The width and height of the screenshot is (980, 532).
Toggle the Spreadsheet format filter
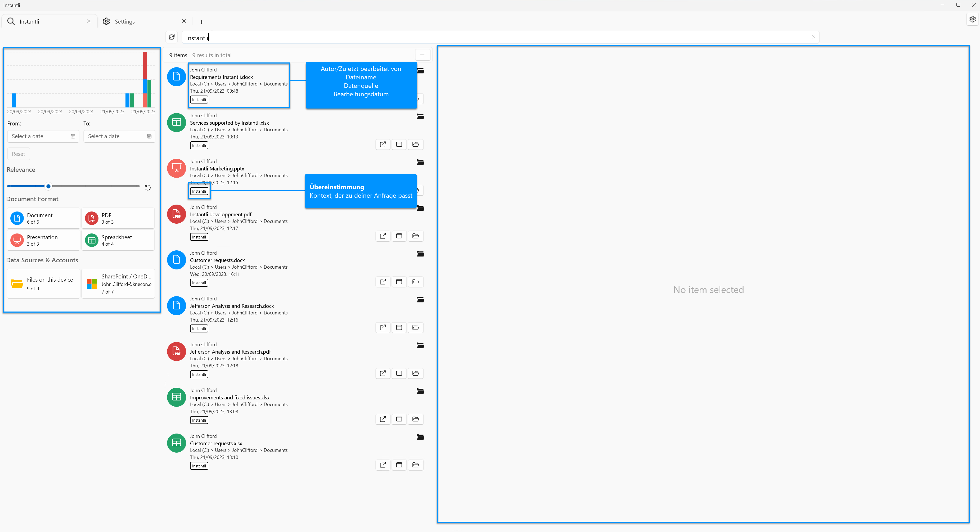118,240
